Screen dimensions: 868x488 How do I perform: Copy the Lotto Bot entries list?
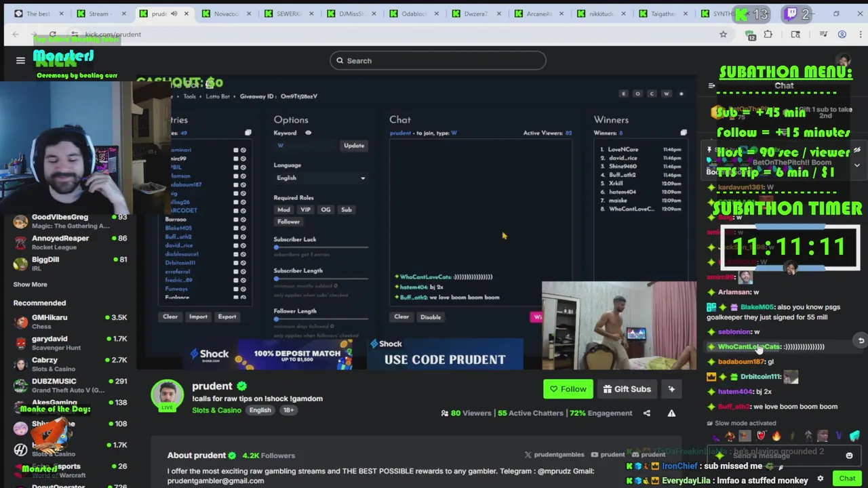248,133
